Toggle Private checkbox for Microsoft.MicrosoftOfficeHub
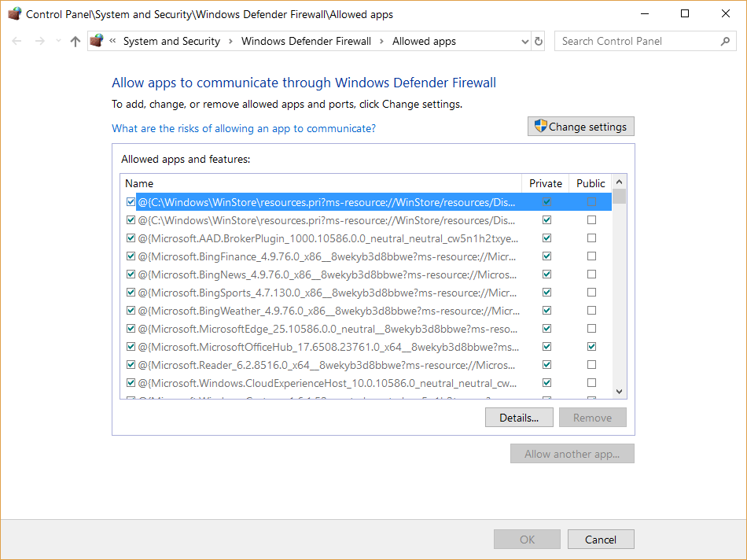747x560 pixels. 547,347
